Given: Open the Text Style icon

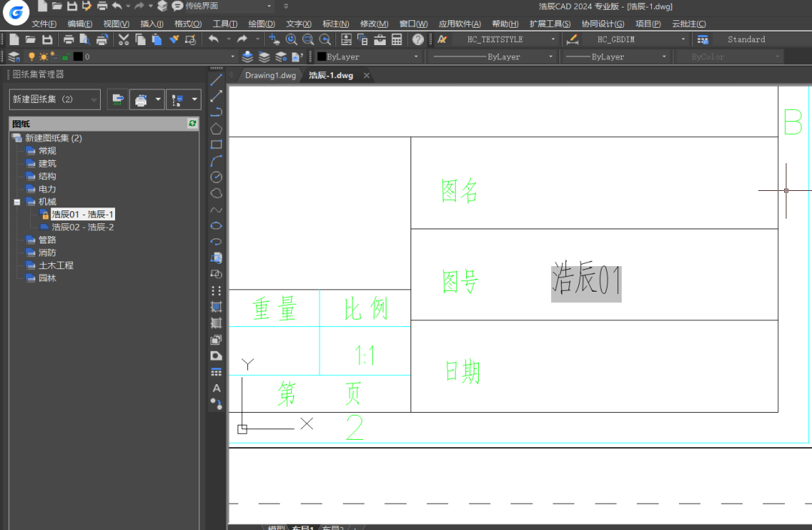Looking at the screenshot, I should (442, 39).
